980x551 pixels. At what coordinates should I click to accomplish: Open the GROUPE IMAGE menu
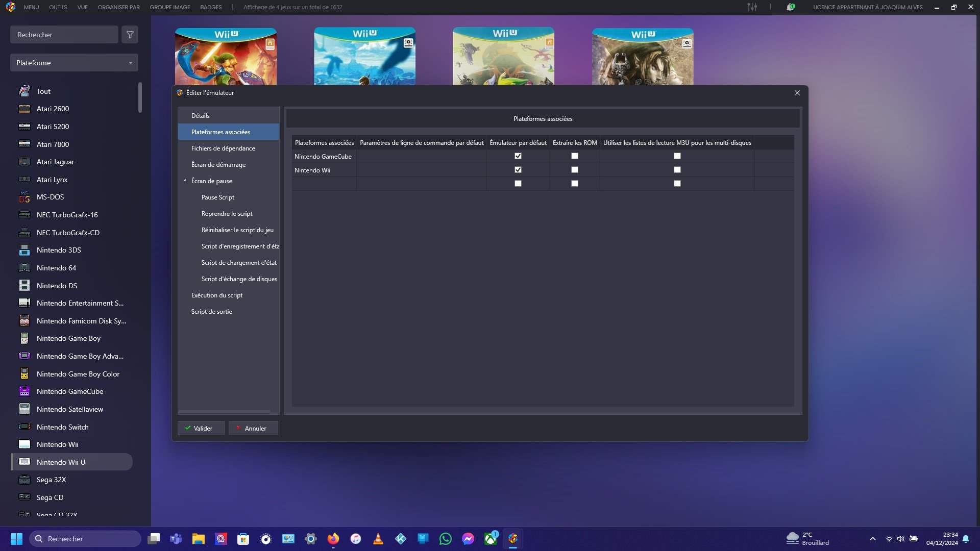[170, 7]
